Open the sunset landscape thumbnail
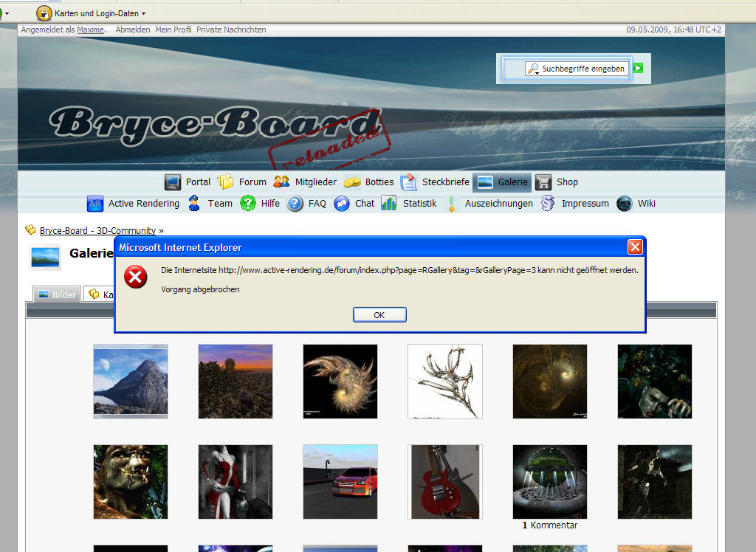756x552 pixels. click(236, 382)
